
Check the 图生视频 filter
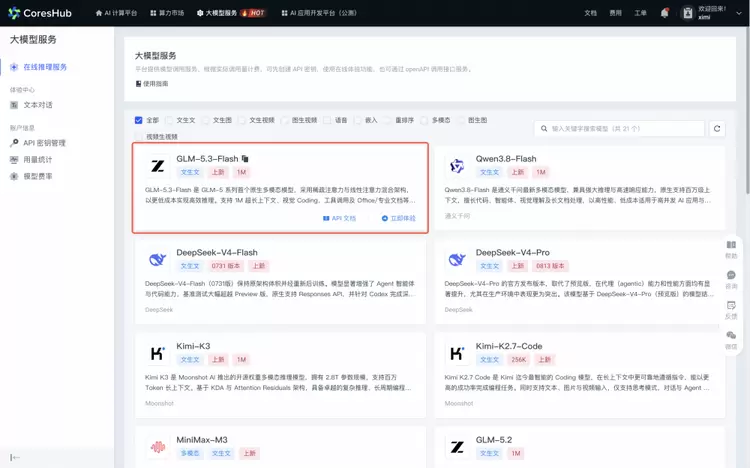coord(285,120)
